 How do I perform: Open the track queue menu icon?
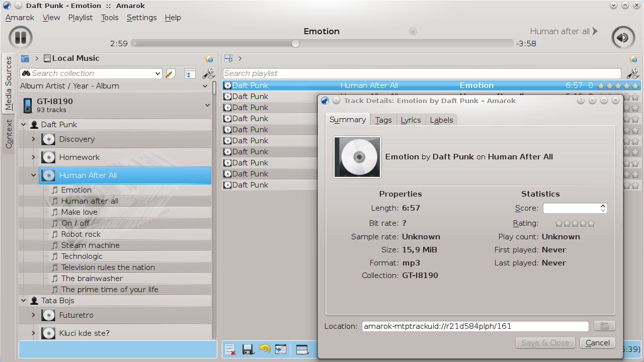pyautogui.click(x=302, y=349)
